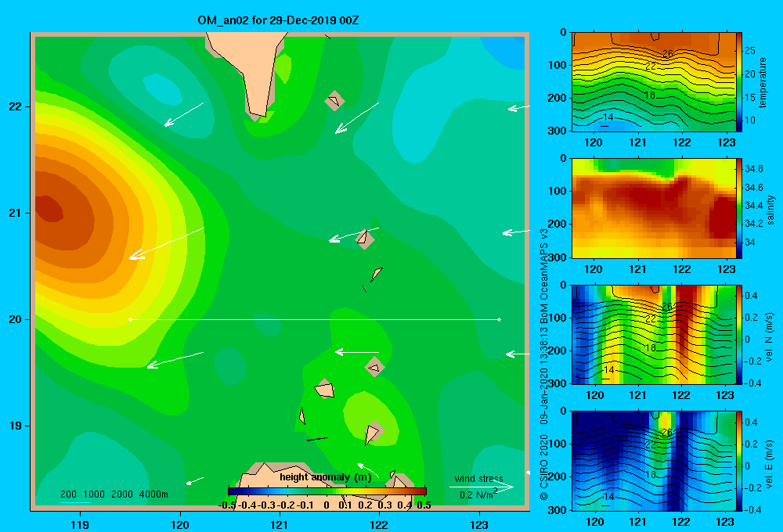This screenshot has height=532, width=783.
Task: Click the 'vel. E (m/s)' colorbar title
Action: coord(770,463)
